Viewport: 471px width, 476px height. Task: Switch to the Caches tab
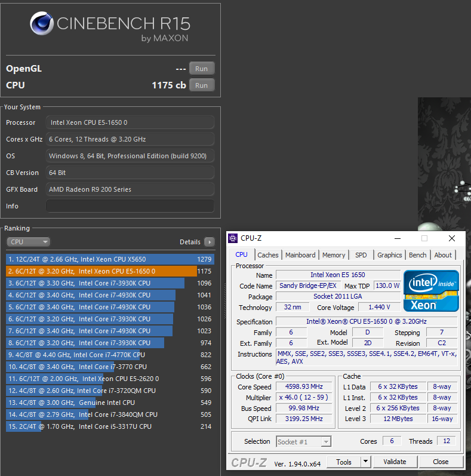click(268, 255)
